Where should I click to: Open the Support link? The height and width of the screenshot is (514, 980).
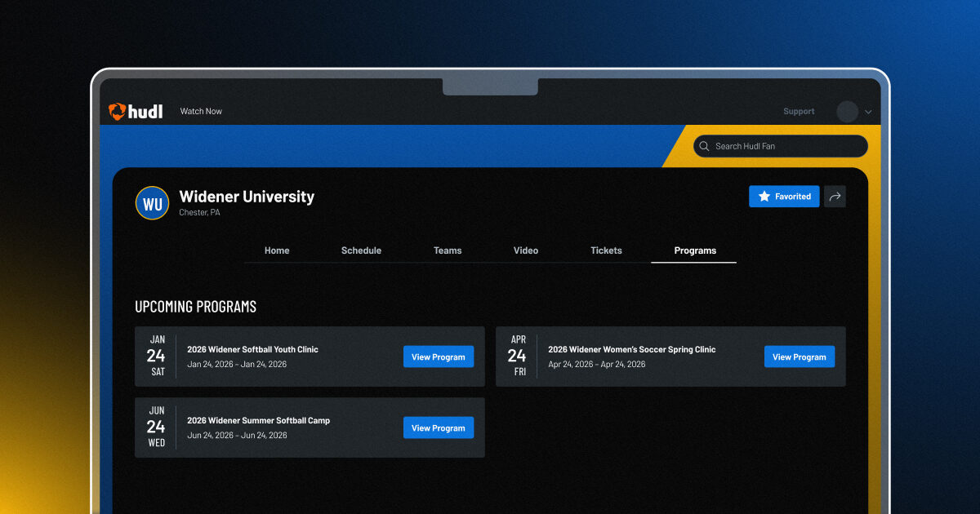799,112
